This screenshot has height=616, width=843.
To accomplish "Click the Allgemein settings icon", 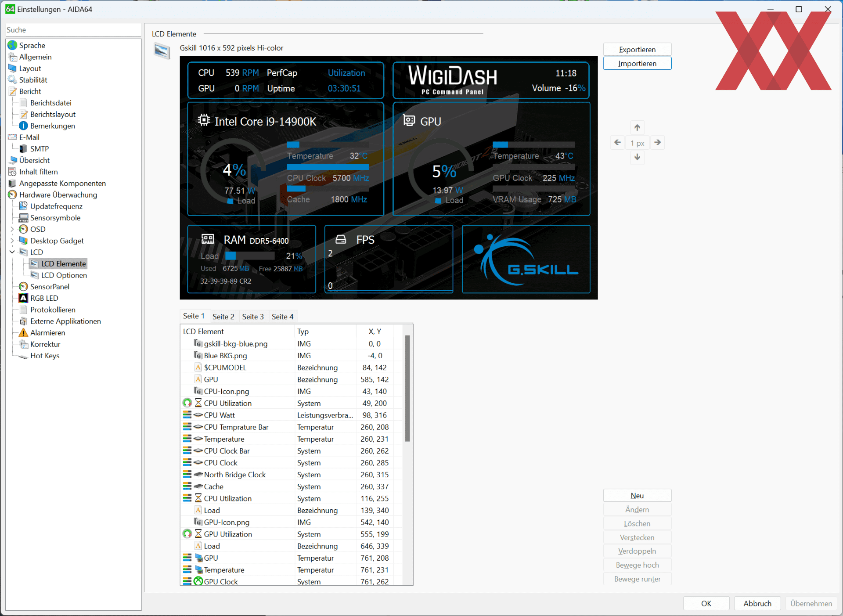I will click(13, 57).
